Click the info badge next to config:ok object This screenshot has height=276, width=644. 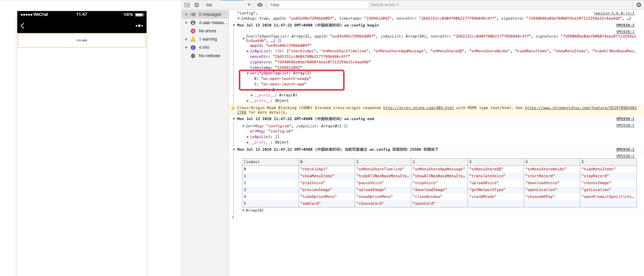pos(345,126)
